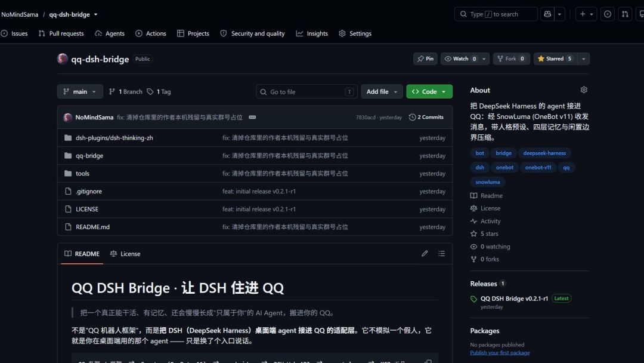Open the 1 Branch link
Screen dimensions: 644x363
click(125, 92)
